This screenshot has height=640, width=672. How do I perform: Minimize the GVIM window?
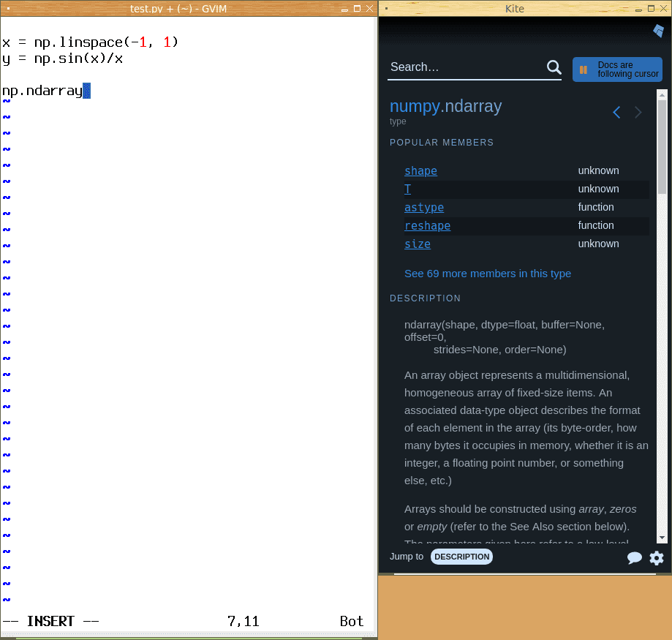click(344, 9)
